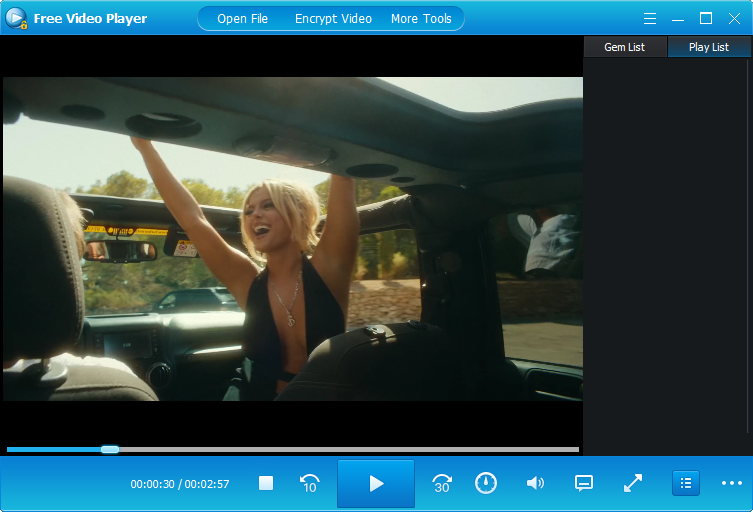Switch to the Play List tab
The width and height of the screenshot is (753, 512).
709,47
